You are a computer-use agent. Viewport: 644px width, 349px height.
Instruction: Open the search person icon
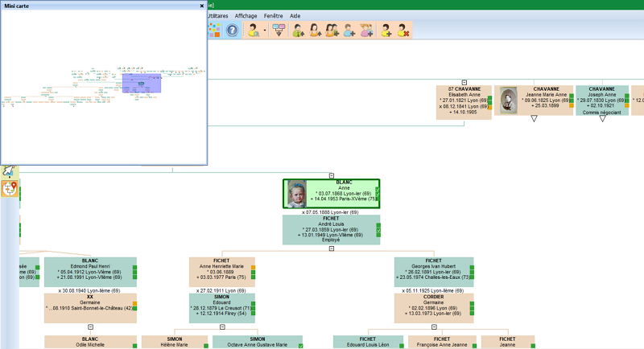[x=254, y=31]
